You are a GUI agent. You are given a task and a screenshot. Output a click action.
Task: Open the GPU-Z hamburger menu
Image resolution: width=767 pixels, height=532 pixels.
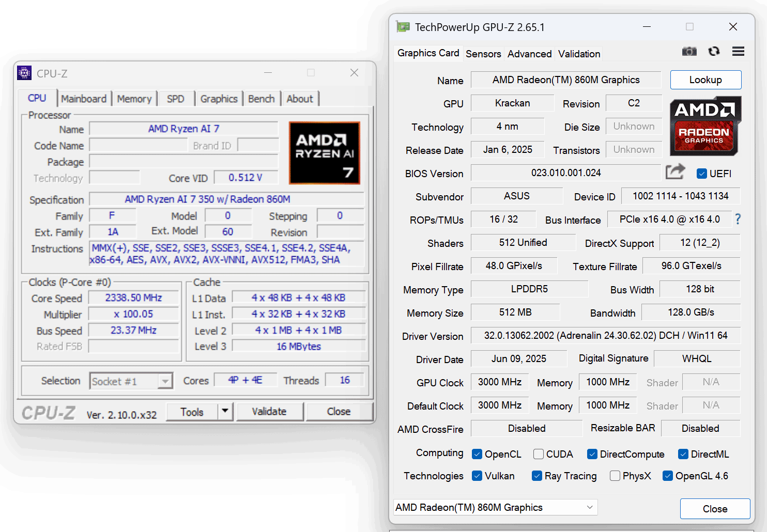738,51
